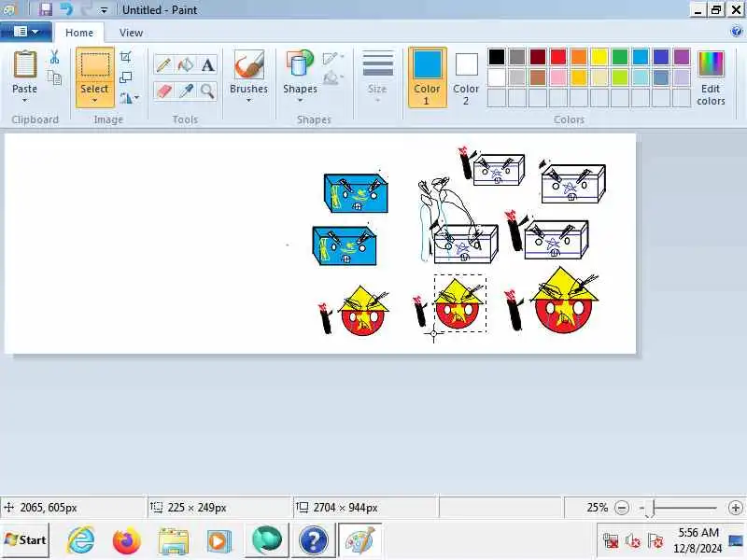The width and height of the screenshot is (747, 560).
Task: Click the Select rectangle button
Action: click(95, 64)
